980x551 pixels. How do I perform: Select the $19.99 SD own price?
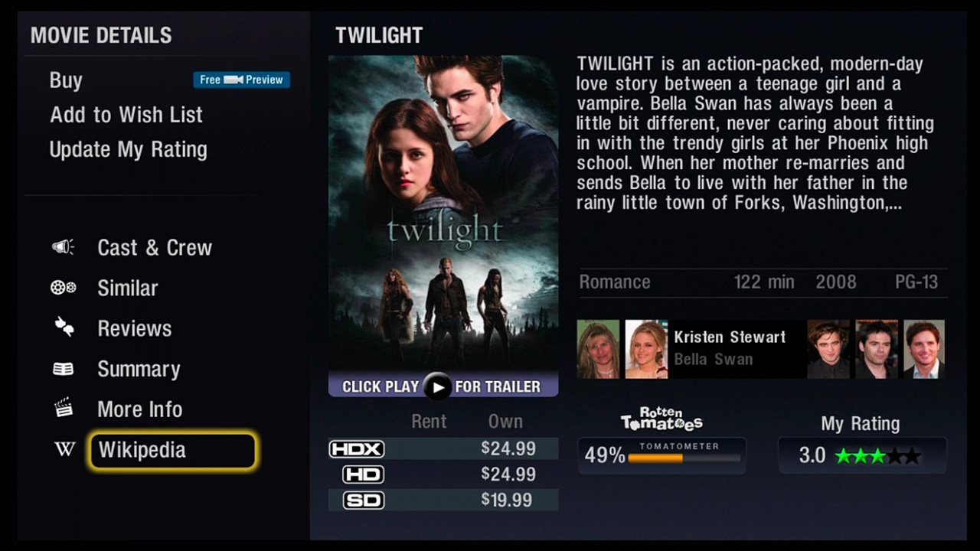[507, 500]
